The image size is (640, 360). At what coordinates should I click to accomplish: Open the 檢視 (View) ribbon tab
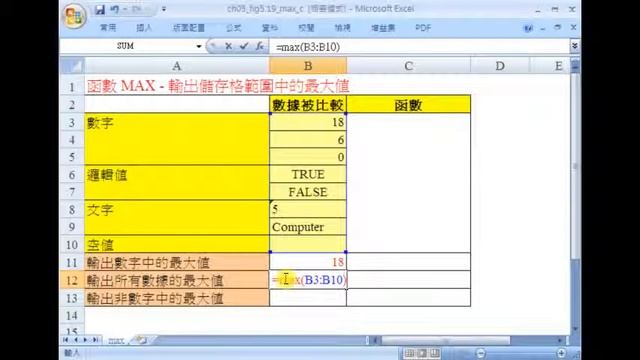342,28
